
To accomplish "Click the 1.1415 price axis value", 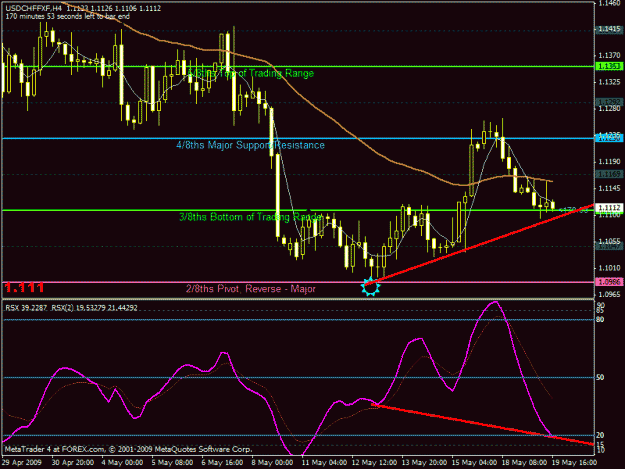I will pos(609,29).
